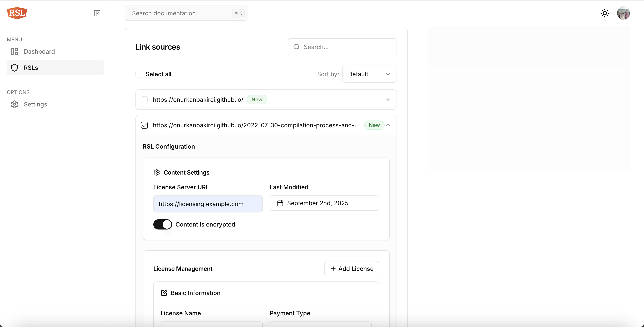Turn off the Content is encrypted switch
644x327 pixels.
pyautogui.click(x=162, y=225)
